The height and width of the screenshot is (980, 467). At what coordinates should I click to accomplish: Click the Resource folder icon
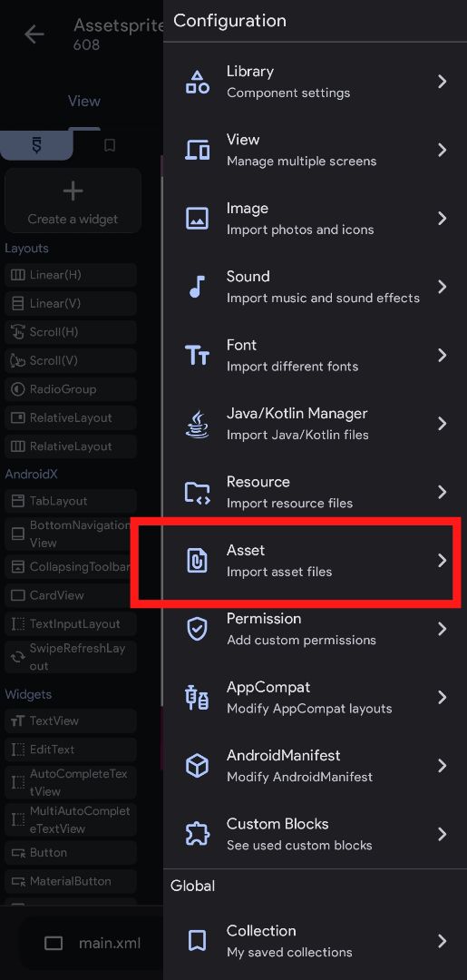198,492
